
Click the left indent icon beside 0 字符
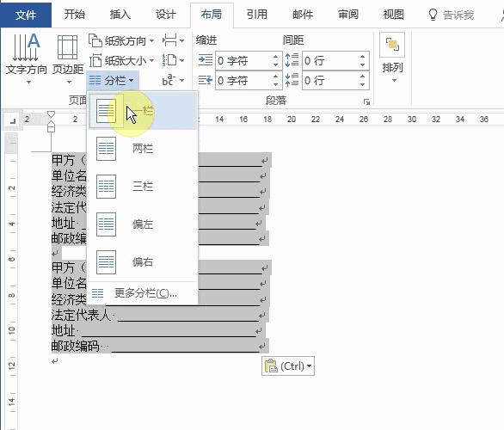click(x=205, y=60)
